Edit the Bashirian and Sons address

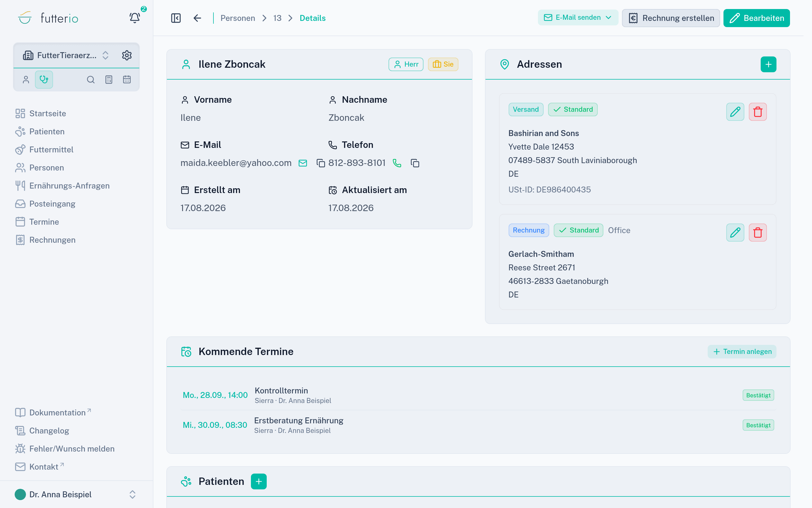[735, 112]
